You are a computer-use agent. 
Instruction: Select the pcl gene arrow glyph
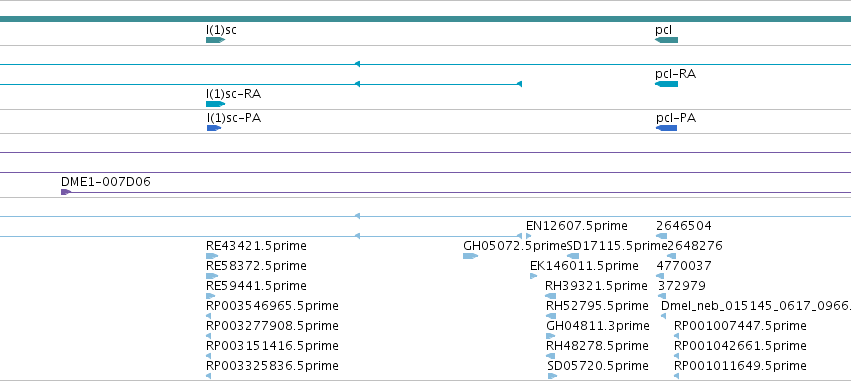tap(666, 40)
